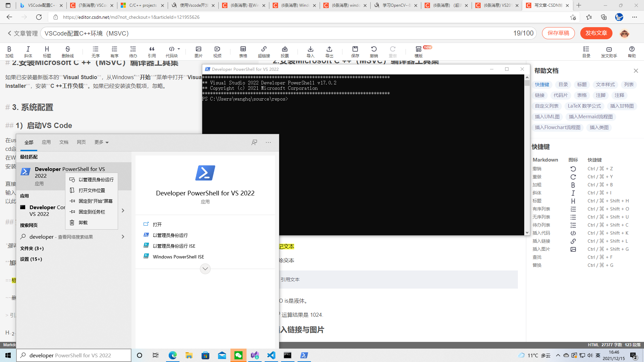Screen dimensions: 644x362
Task: Expand the 更多 filter dropdown in search
Action: coord(102,142)
